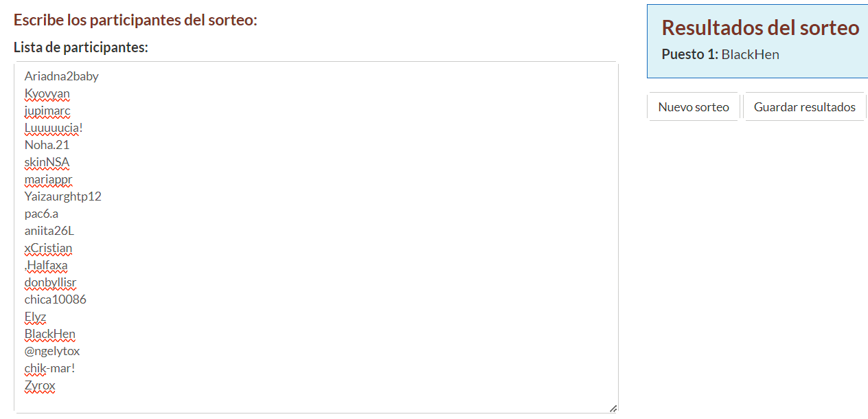Click the Zyrox line in the list
868x419 pixels.
pos(40,385)
